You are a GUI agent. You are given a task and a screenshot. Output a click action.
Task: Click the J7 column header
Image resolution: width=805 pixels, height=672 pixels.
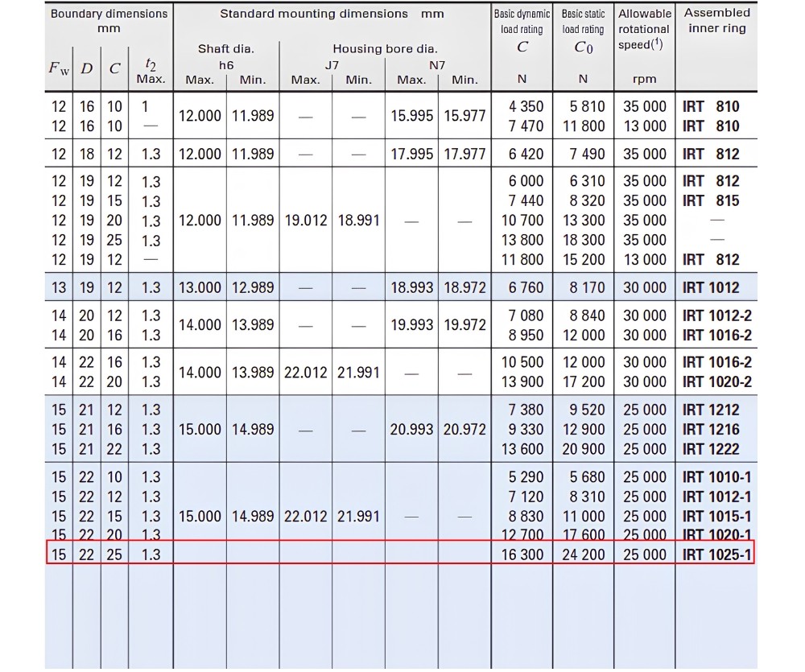coord(332,65)
